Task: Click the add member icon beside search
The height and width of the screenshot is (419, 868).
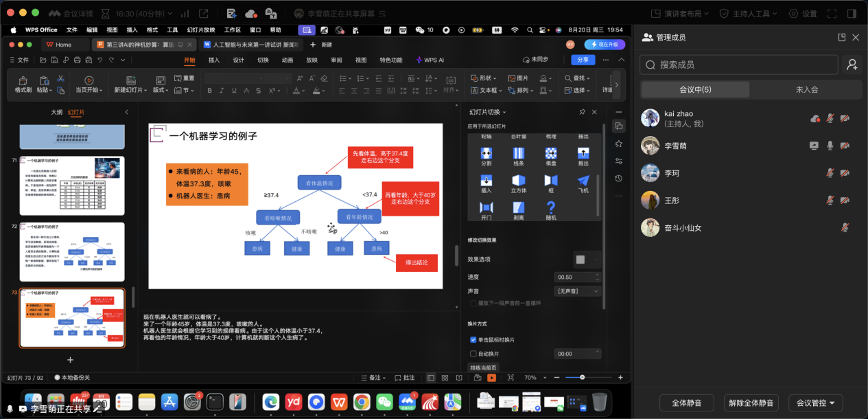Action: click(x=852, y=65)
